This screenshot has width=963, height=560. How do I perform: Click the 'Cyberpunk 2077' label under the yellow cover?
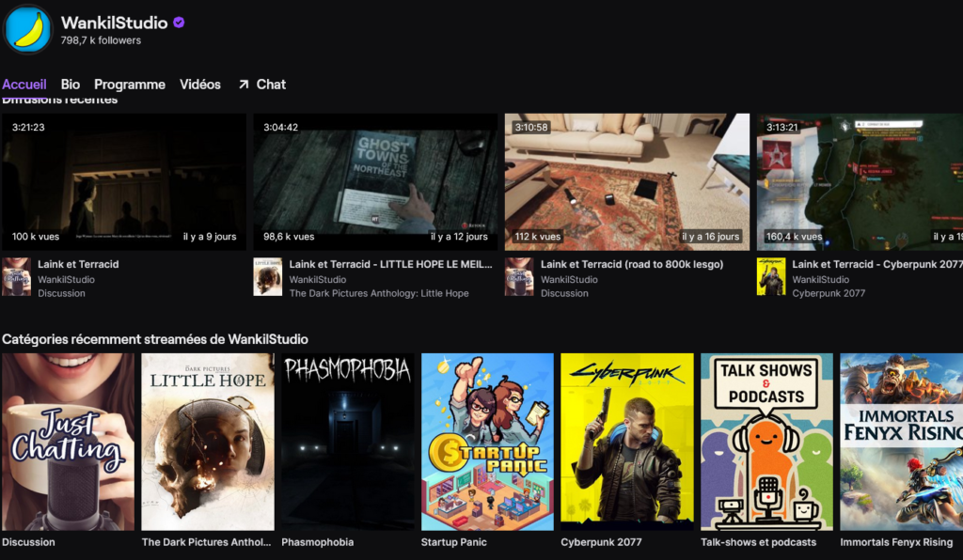601,542
